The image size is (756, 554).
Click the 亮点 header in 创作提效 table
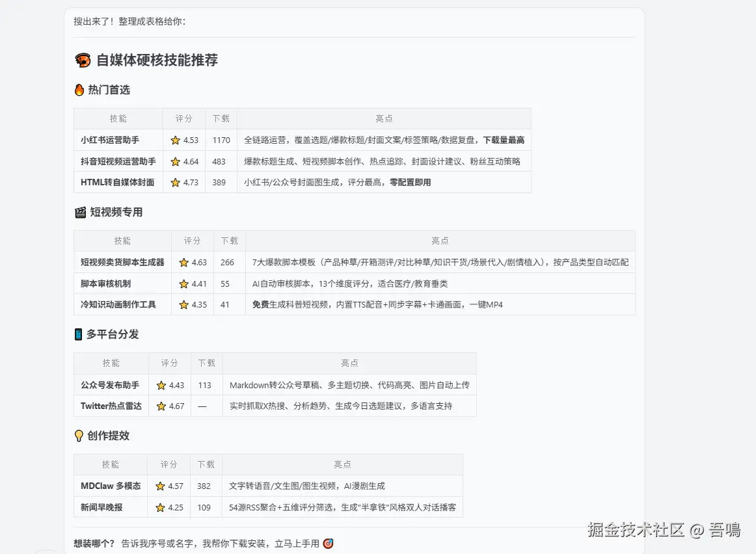(x=342, y=464)
